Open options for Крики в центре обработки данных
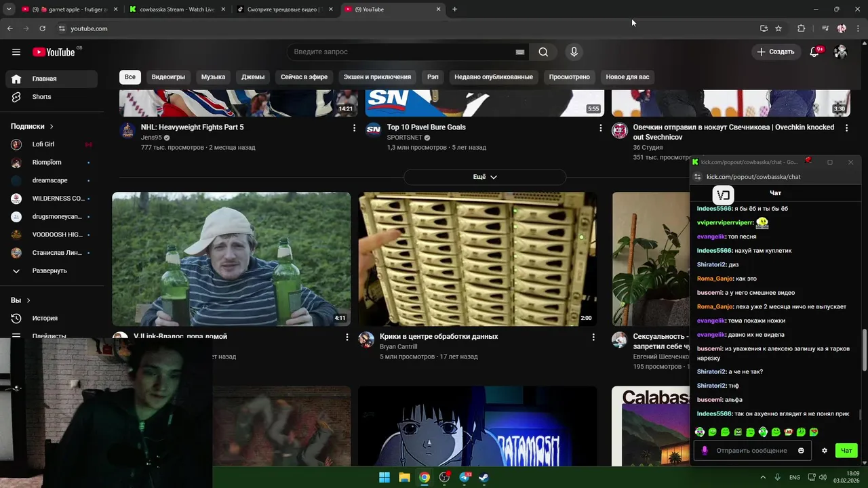Viewport: 868px width, 488px height. point(593,337)
